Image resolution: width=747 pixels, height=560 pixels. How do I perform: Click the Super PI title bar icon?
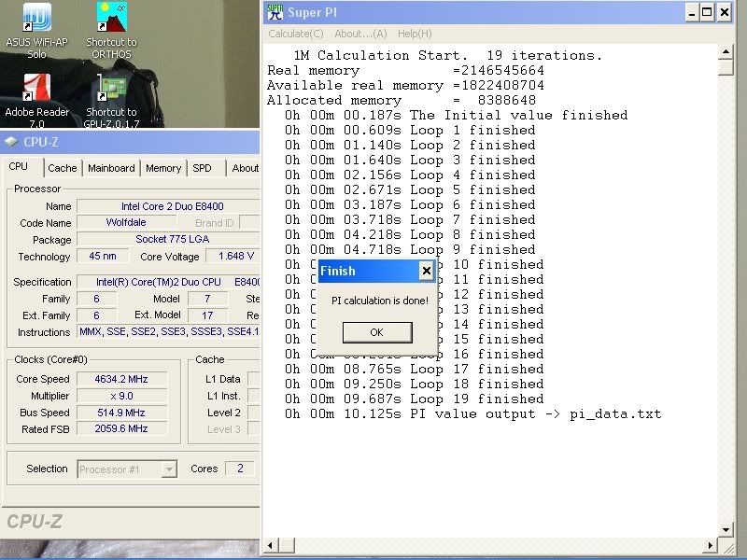tap(275, 12)
